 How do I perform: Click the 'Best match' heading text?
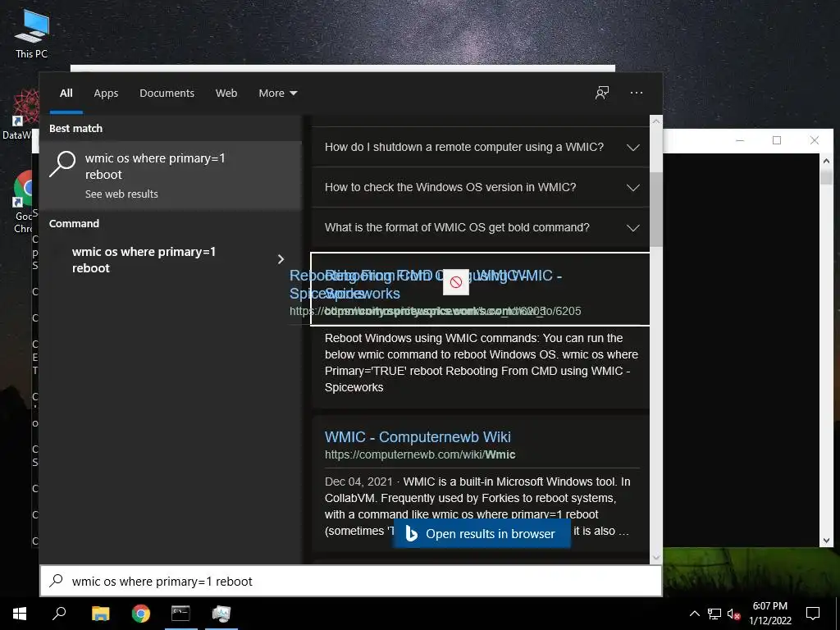(75, 128)
